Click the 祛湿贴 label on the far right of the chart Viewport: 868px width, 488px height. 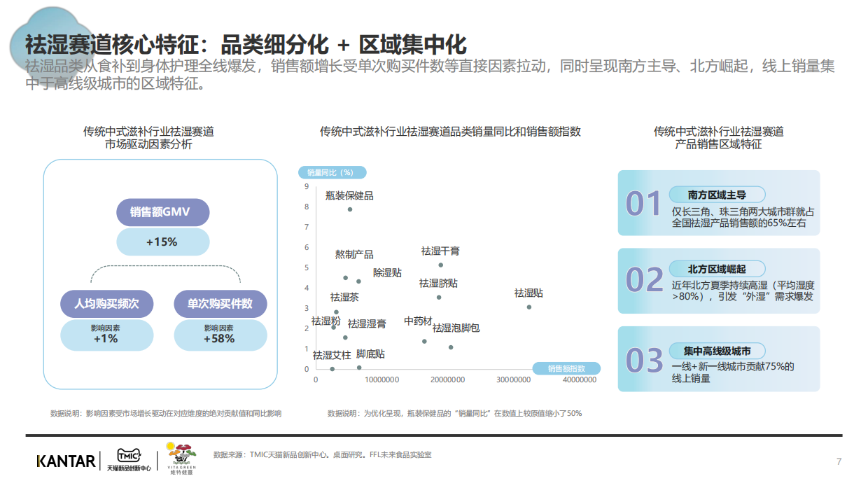tap(528, 293)
